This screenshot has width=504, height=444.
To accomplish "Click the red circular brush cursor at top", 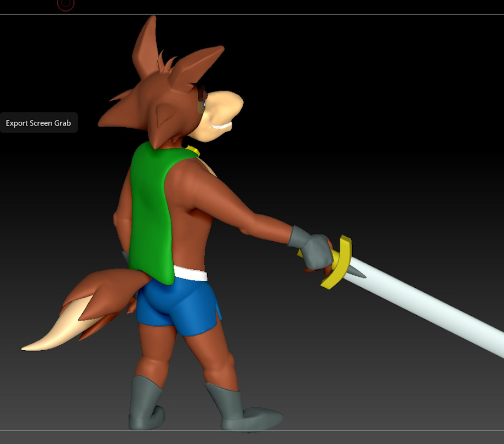I will tap(65, 4).
